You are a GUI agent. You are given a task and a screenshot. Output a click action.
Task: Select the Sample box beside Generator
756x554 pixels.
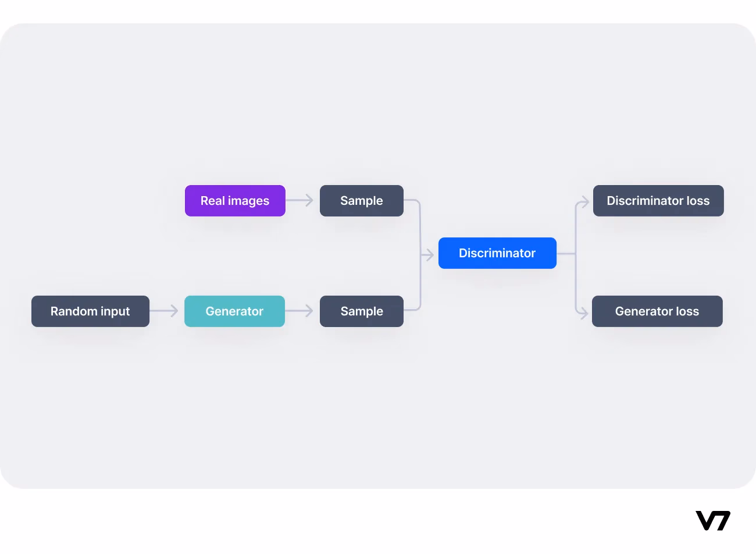click(x=362, y=311)
